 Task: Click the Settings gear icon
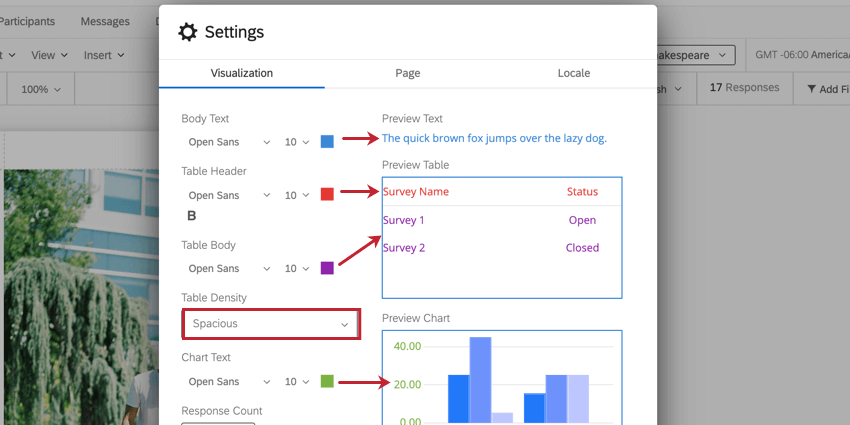point(188,32)
